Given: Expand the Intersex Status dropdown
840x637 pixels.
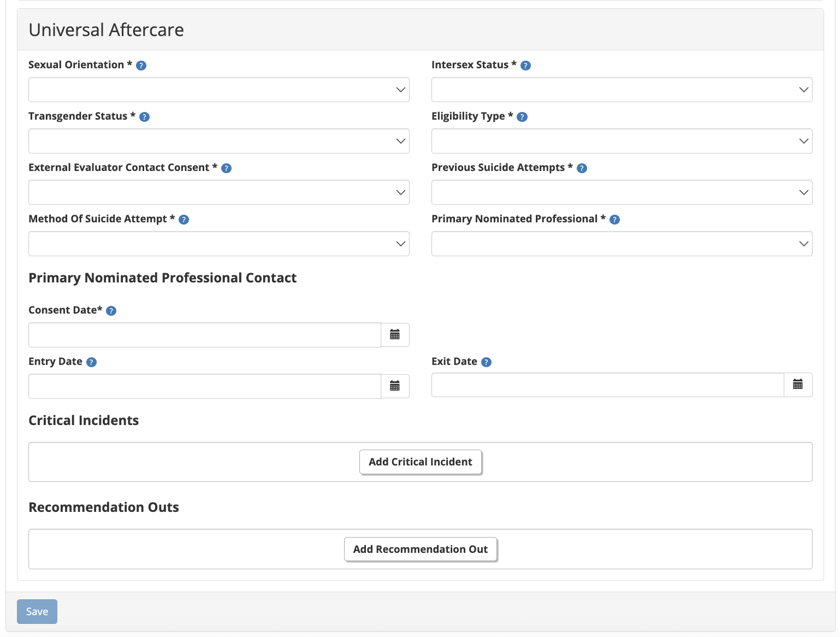Looking at the screenshot, I should pos(622,90).
